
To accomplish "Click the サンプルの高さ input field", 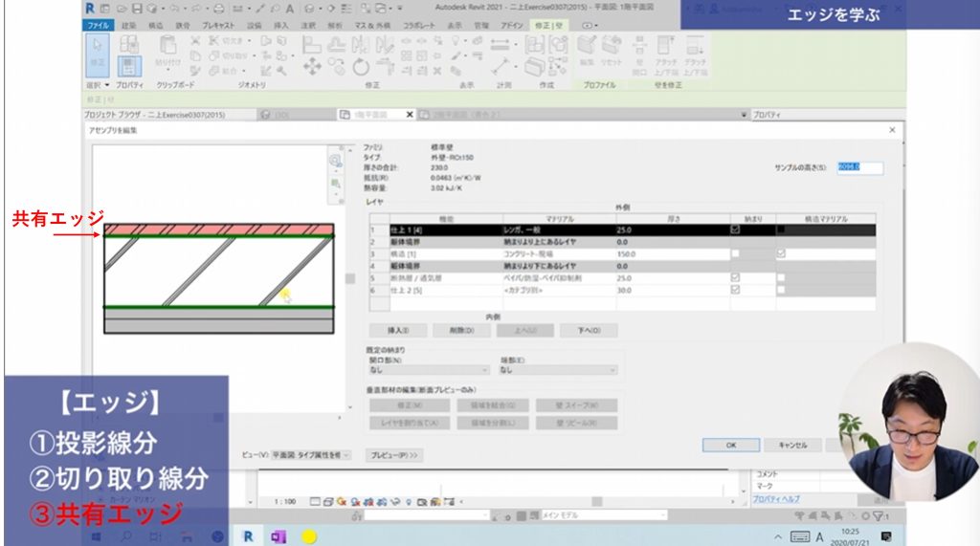I will point(859,167).
